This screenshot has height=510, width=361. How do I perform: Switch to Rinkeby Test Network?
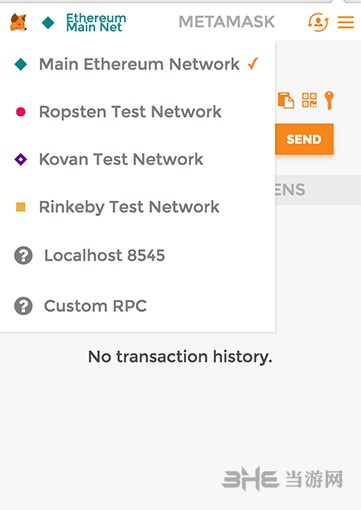point(137,207)
